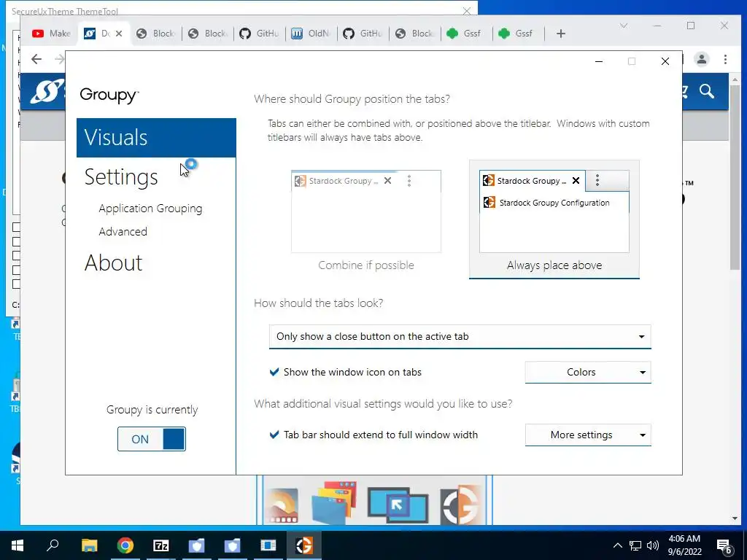Switch to the YouTube Make tab in Chrome
This screenshot has height=560, width=747.
pos(52,34)
